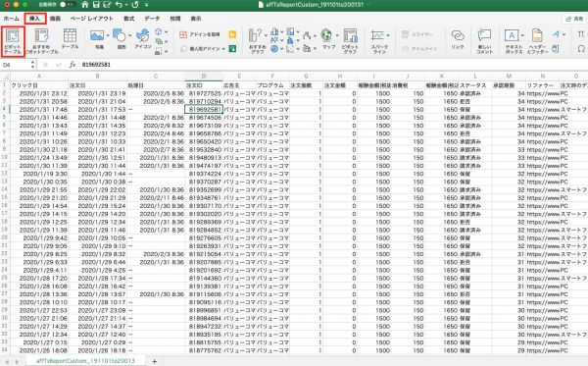The image size is (588, 366).
Task: Open Customize Quick Access Toolbar dropdown
Action: 146,5
